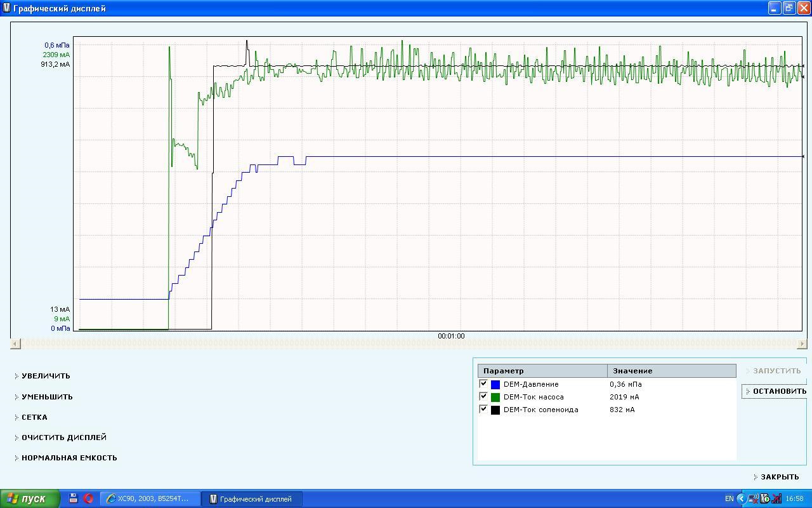812x508 pixels.
Task: Click the Графический дисплей taskbar button
Action: coord(251,498)
